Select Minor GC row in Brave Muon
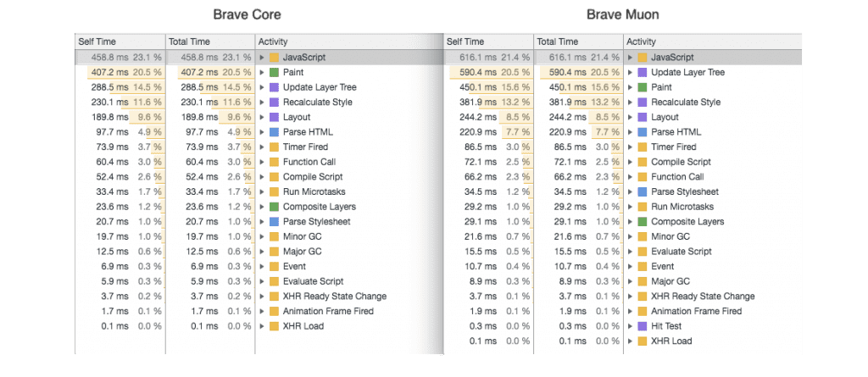This screenshot has width=868, height=377. [x=623, y=237]
